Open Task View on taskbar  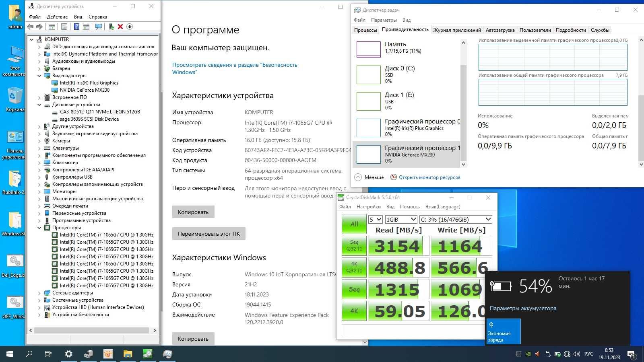tap(48, 354)
